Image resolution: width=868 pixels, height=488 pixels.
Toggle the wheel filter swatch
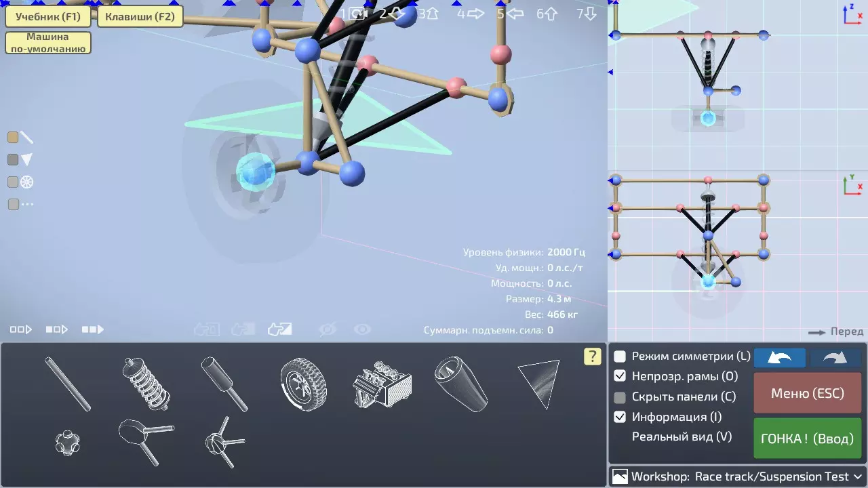point(13,182)
